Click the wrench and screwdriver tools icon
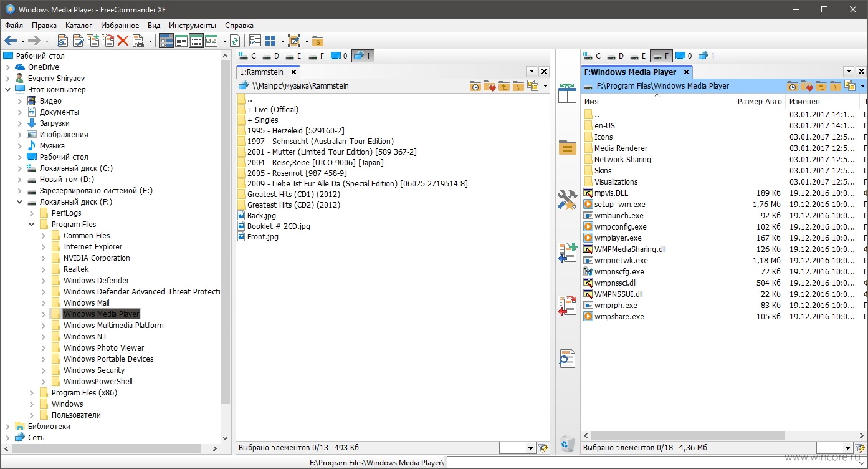868x469 pixels. [567, 200]
